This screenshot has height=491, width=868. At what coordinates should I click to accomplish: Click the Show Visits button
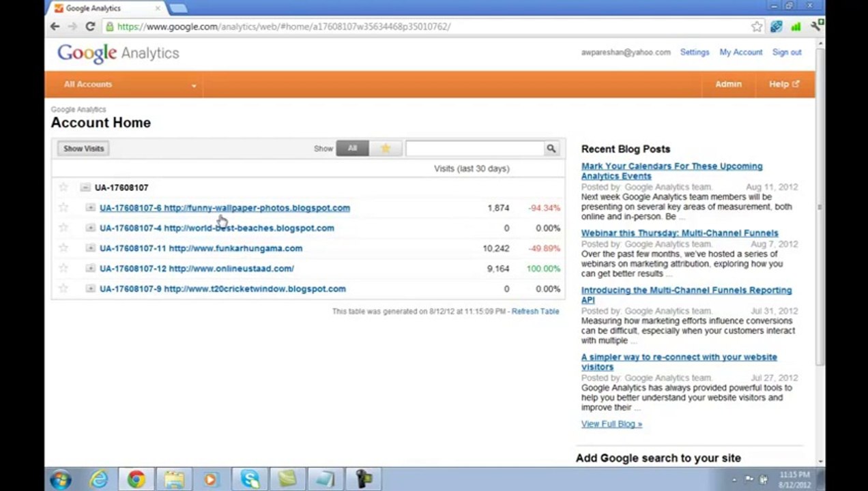pos(84,148)
